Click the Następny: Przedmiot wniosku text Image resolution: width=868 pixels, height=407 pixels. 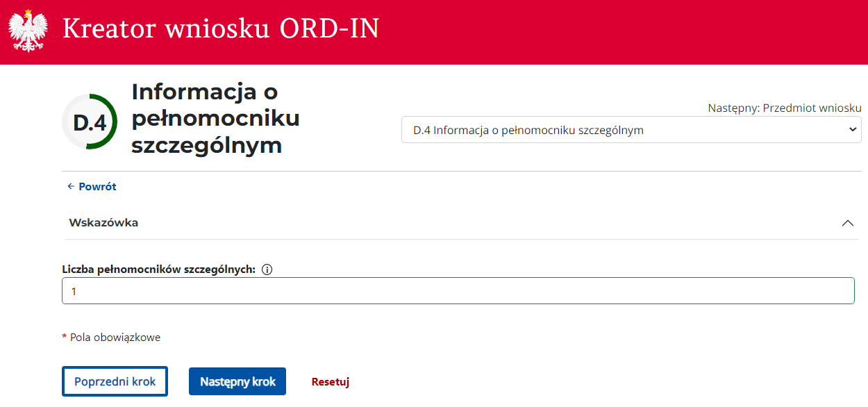tap(784, 108)
